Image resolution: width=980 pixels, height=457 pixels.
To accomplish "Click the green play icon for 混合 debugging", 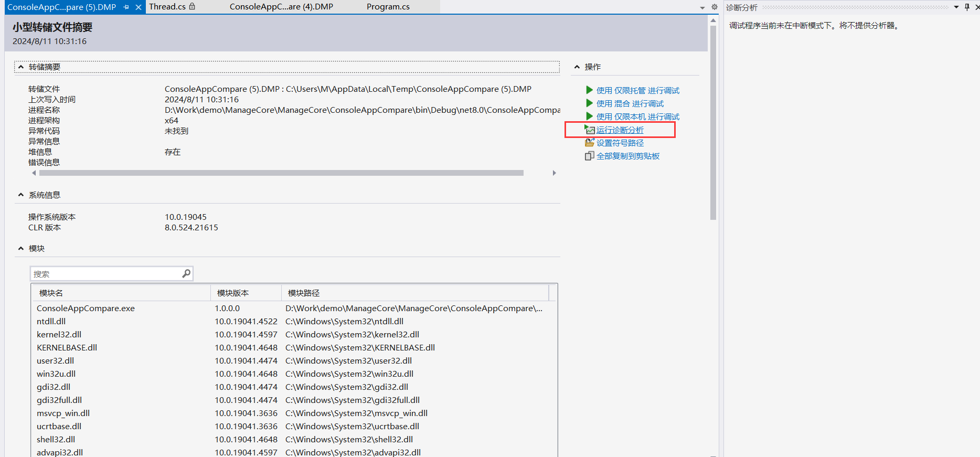I will pyautogui.click(x=589, y=103).
